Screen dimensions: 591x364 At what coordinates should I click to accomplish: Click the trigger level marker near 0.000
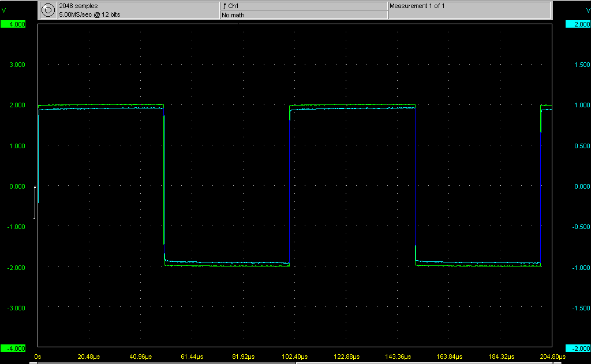click(x=35, y=202)
